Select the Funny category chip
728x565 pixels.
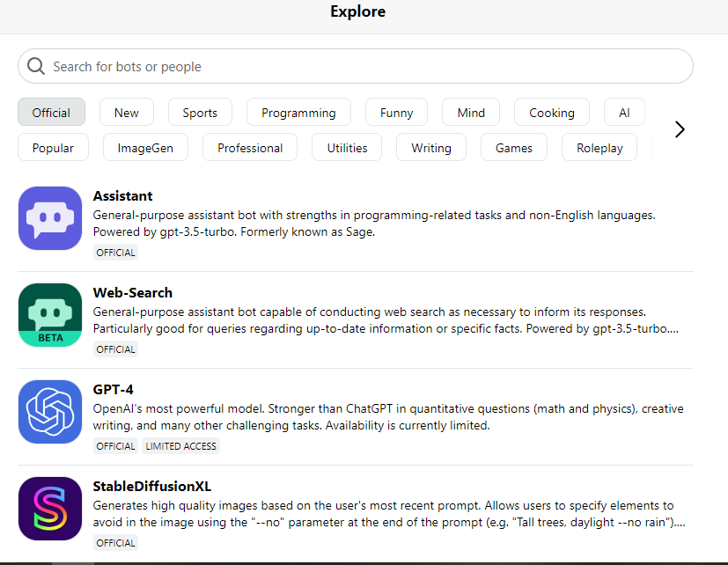(x=396, y=113)
